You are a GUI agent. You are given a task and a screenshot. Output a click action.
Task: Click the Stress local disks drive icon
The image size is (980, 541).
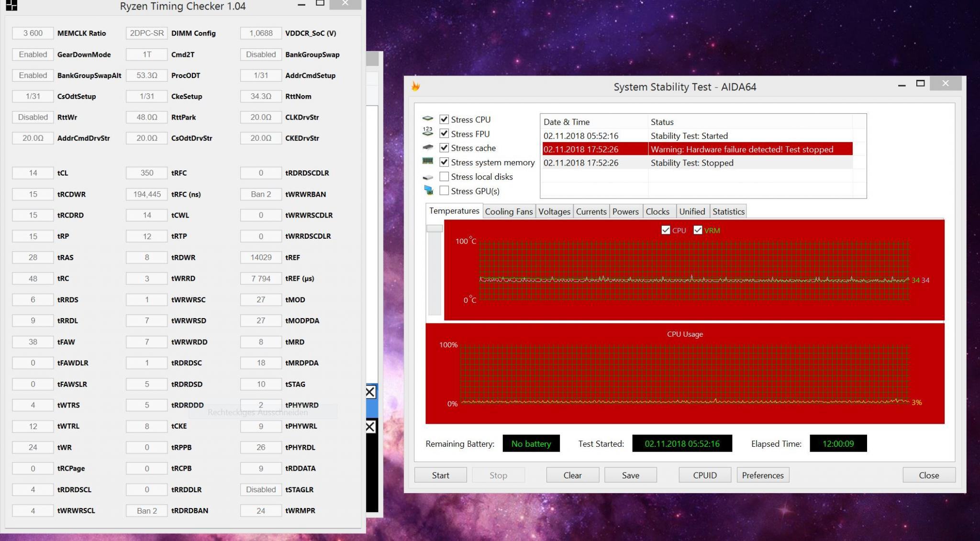coord(428,177)
